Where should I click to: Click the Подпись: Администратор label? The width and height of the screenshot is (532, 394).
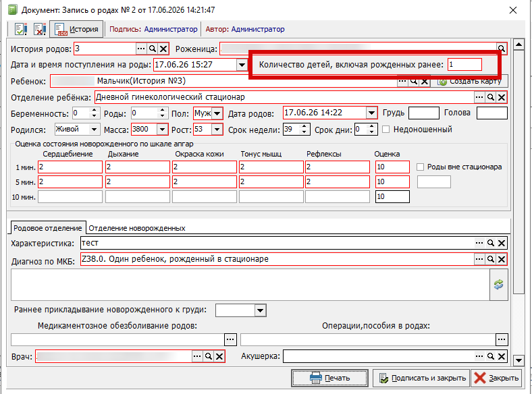pyautogui.click(x=153, y=29)
